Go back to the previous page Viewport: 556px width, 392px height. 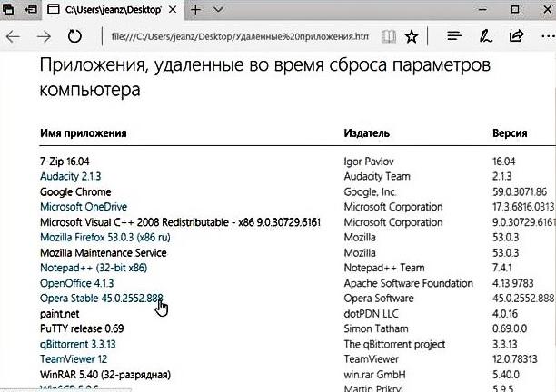(13, 36)
